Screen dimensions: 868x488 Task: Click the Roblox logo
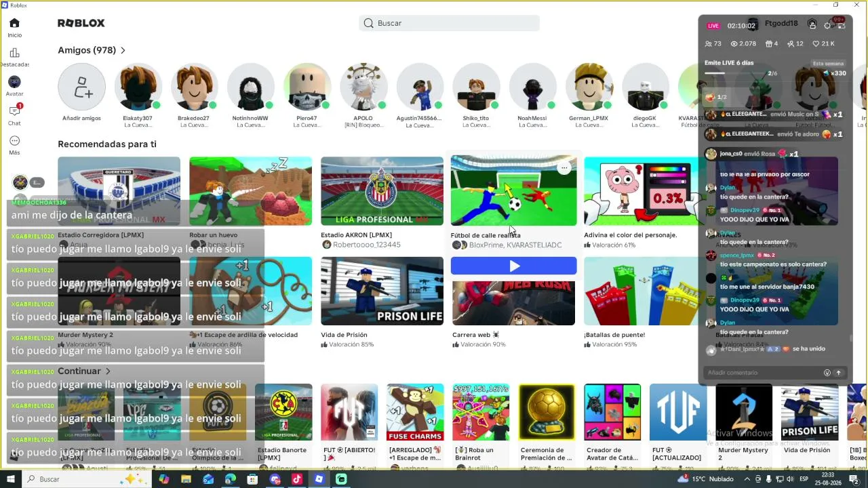[x=81, y=23]
